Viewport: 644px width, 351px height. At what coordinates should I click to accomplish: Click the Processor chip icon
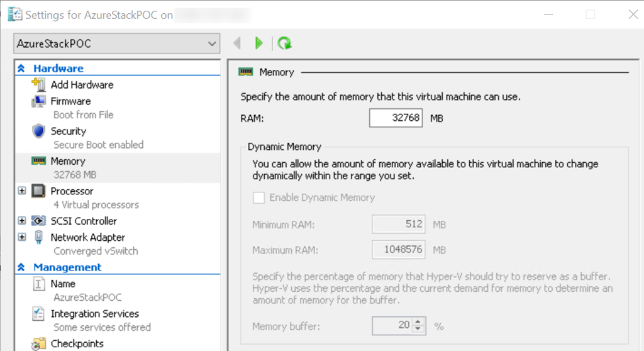(38, 191)
